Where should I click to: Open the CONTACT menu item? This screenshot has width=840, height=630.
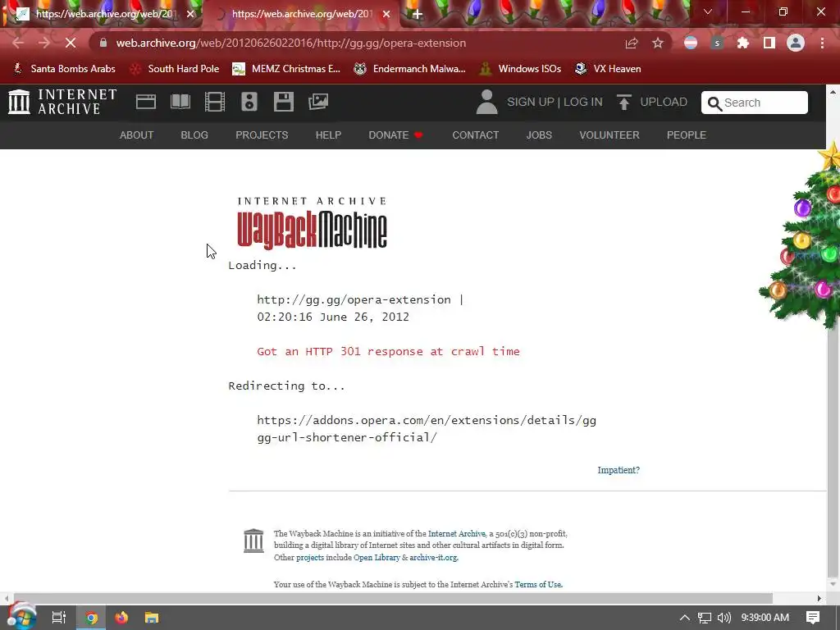tap(476, 135)
